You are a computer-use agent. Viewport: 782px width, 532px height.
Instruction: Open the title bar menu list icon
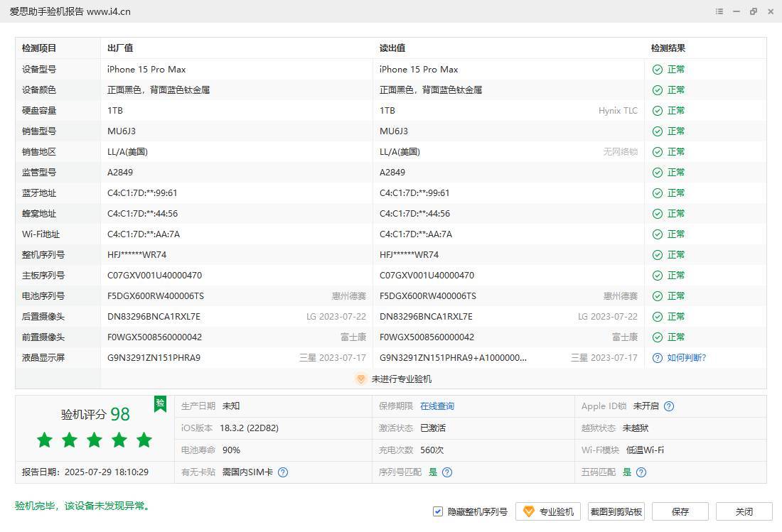(719, 11)
